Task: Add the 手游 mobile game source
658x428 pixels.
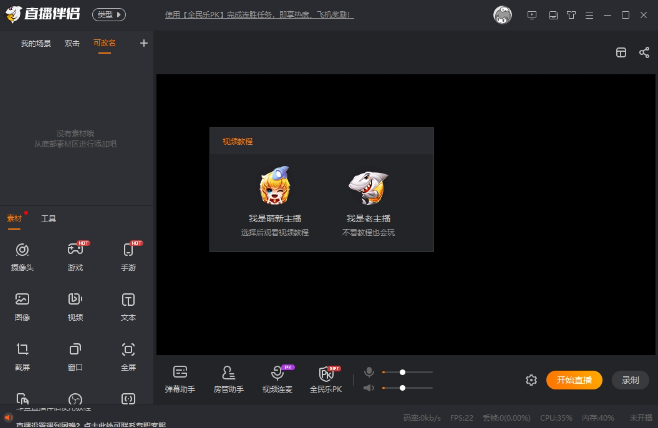Action: click(129, 256)
